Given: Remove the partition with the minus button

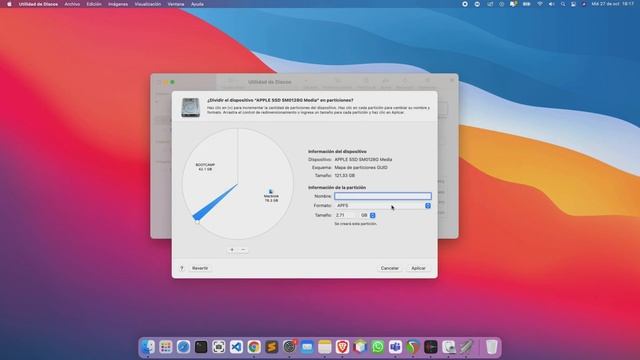Looking at the screenshot, I should pyautogui.click(x=243, y=250).
